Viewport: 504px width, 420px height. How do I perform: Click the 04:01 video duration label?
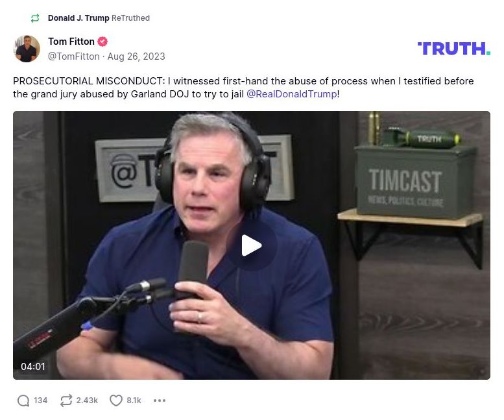(33, 366)
